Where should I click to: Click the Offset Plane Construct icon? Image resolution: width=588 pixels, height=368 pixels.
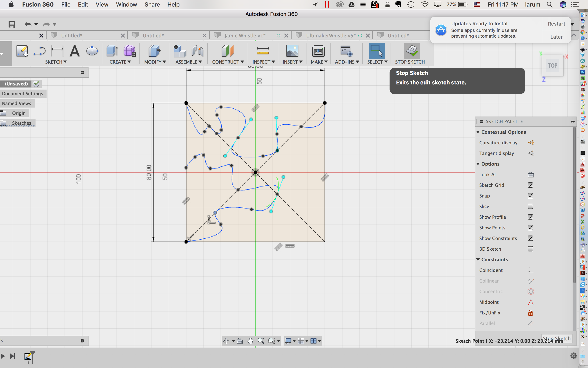click(228, 51)
